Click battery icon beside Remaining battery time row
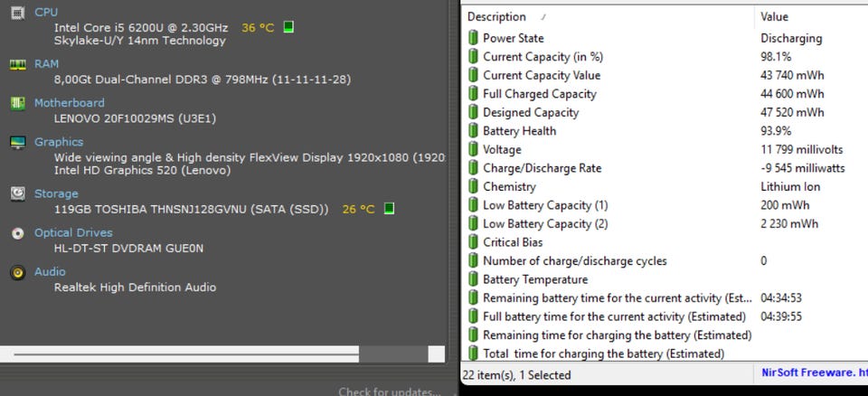This screenshot has height=396, width=868. 473,298
